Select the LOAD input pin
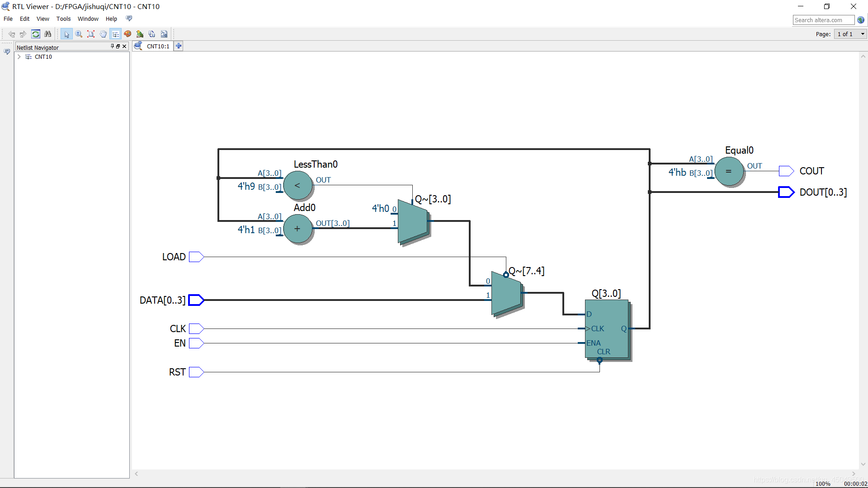868x488 pixels. (x=197, y=257)
